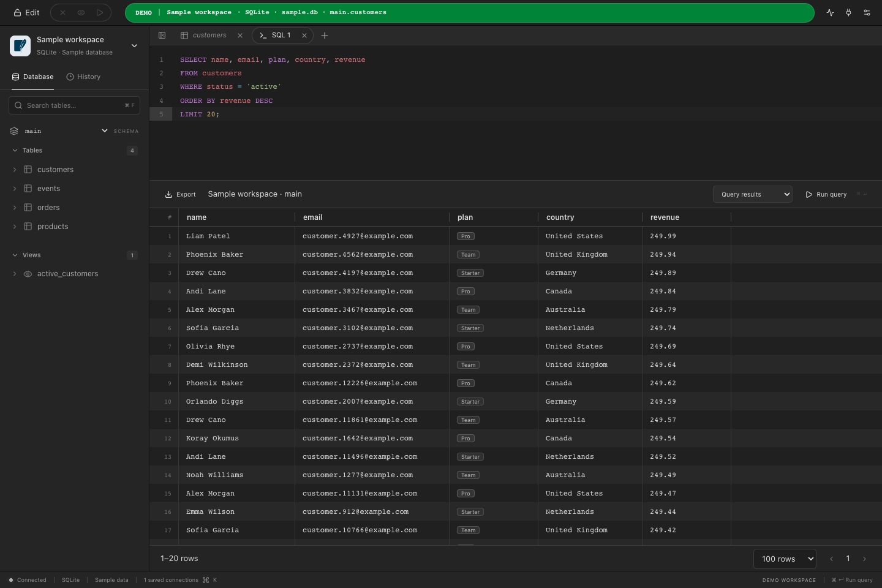Open the 100 rows page size dropdown

pos(785,559)
